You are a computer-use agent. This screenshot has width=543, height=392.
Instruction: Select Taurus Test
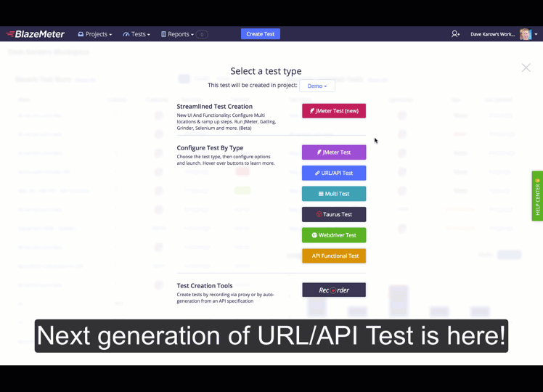(334, 214)
